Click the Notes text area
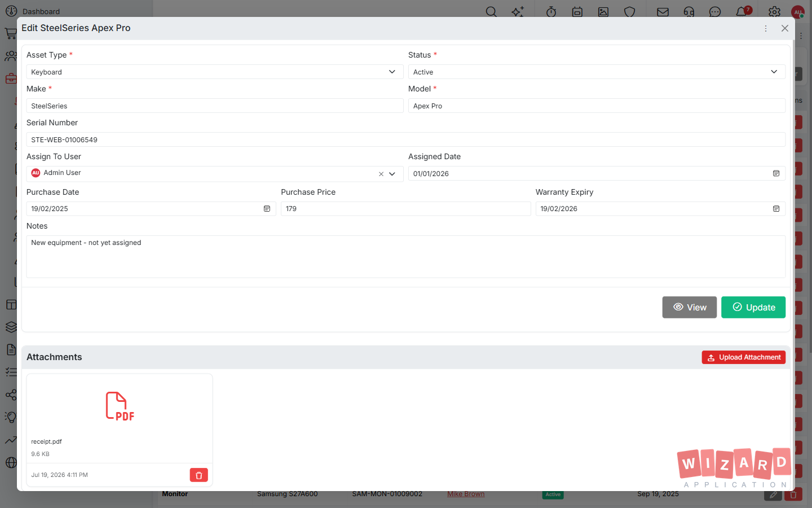 406,257
